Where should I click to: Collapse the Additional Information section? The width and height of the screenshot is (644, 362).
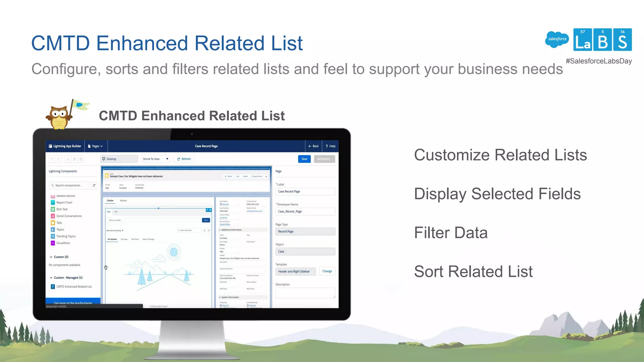(220, 230)
